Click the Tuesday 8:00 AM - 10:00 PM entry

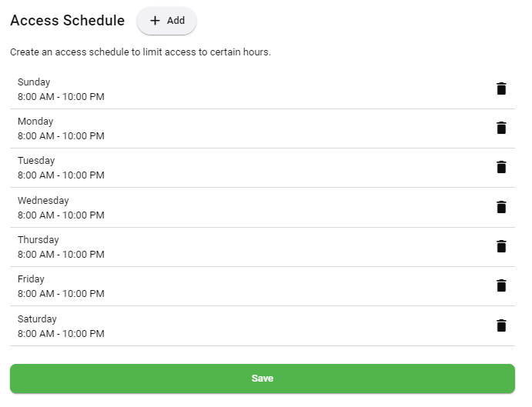[61, 175]
